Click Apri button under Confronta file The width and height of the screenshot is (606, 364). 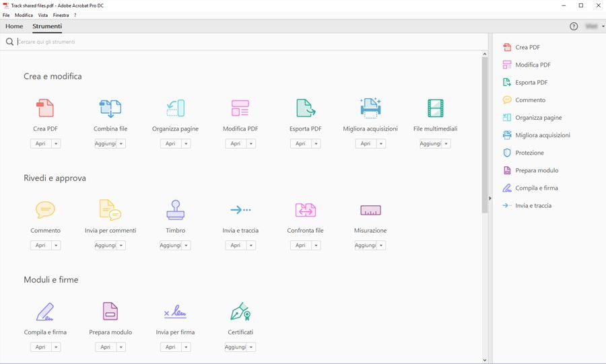300,246
